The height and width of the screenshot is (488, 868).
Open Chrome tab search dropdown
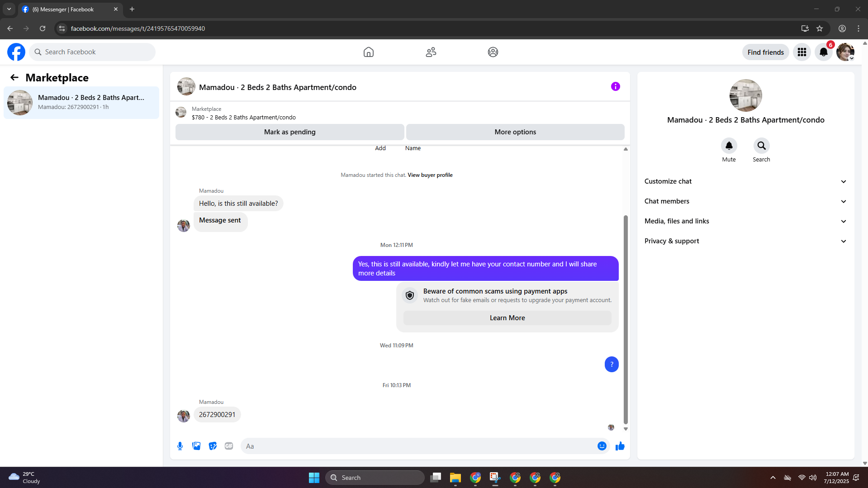[x=9, y=9]
